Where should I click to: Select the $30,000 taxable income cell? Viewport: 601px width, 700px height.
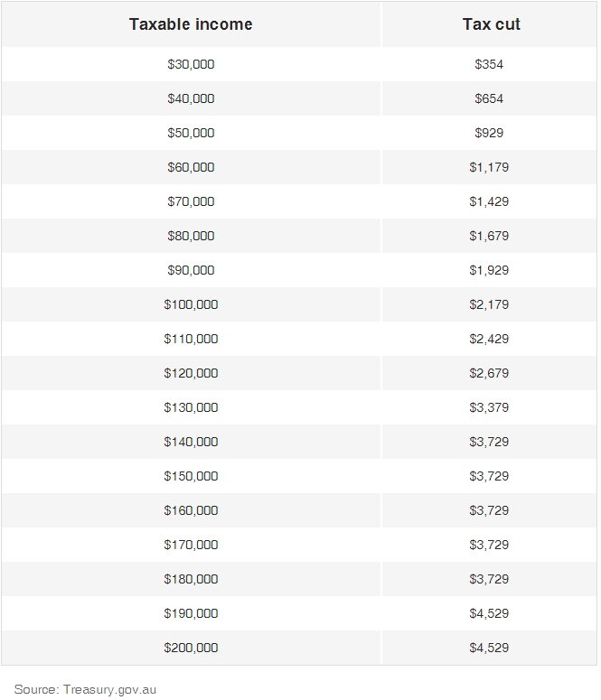(191, 64)
